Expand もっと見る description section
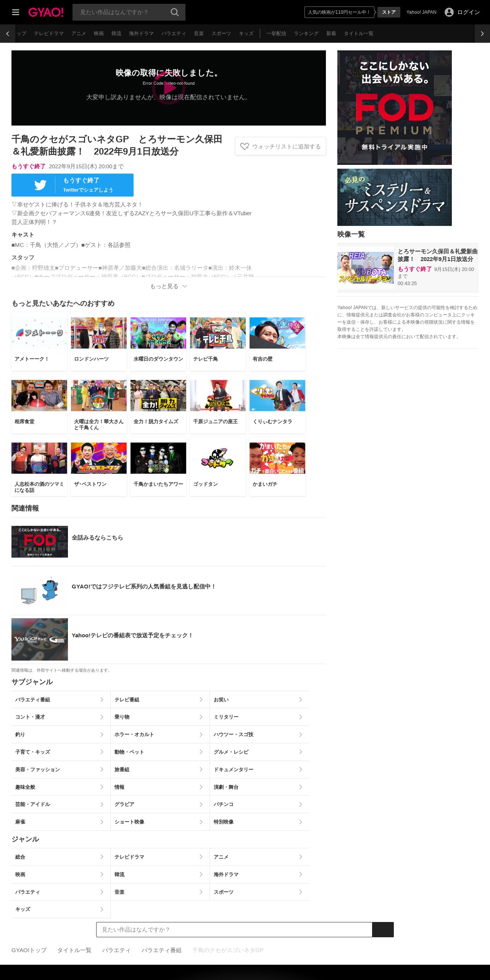Image resolution: width=490 pixels, height=980 pixels. [x=169, y=286]
